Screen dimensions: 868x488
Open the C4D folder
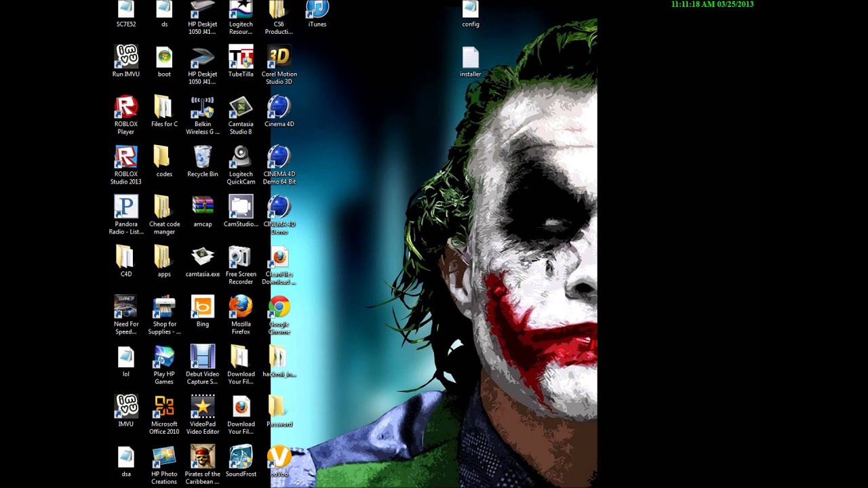tap(126, 261)
